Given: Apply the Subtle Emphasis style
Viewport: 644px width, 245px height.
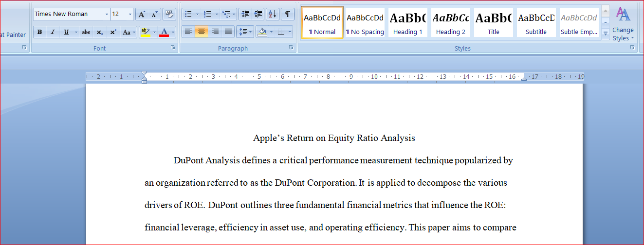Looking at the screenshot, I should click(579, 22).
